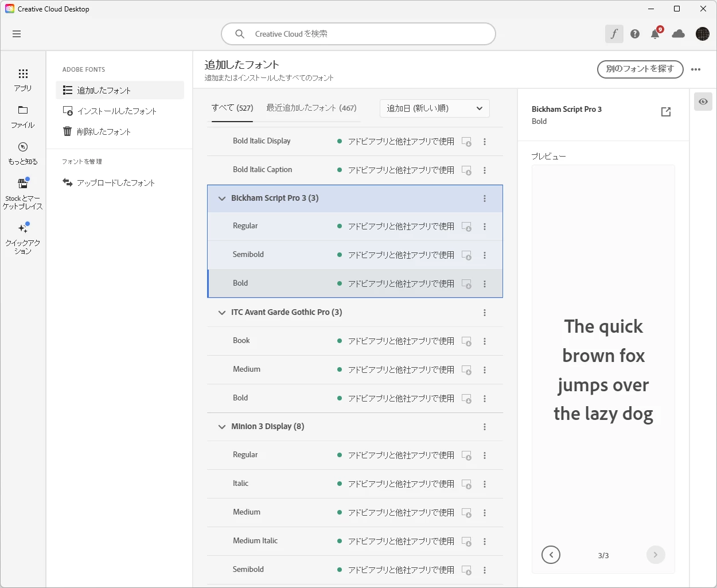
Task: More options for Bickham Script Pro 3 family
Action: point(485,198)
